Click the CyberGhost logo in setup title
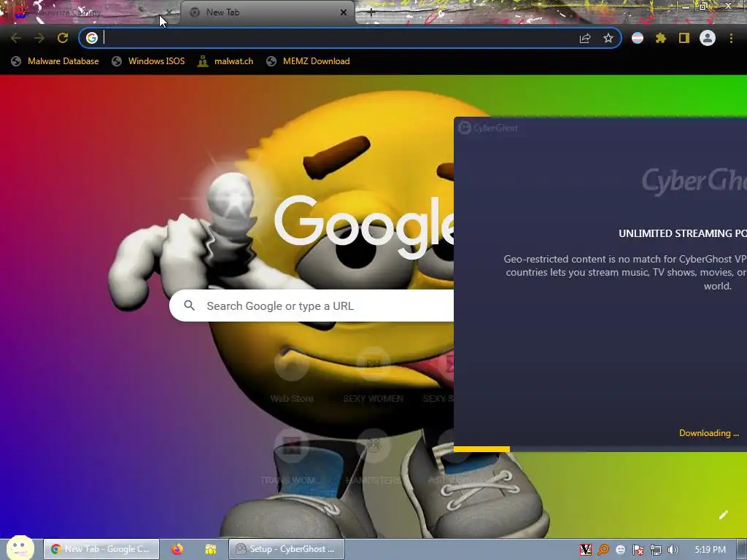Image resolution: width=747 pixels, height=560 pixels. click(488, 128)
